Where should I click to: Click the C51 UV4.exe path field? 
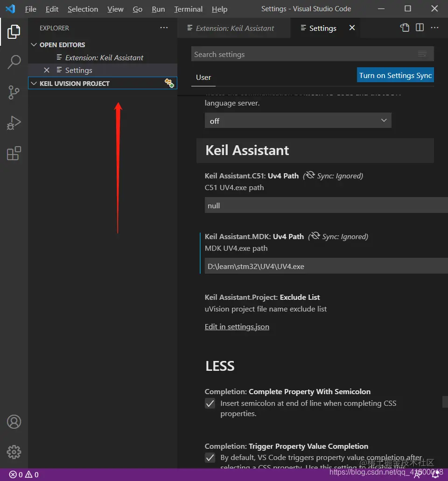click(x=326, y=205)
